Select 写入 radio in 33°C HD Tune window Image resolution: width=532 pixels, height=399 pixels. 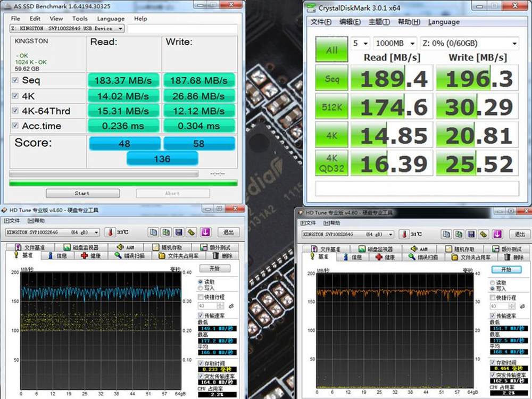point(200,288)
